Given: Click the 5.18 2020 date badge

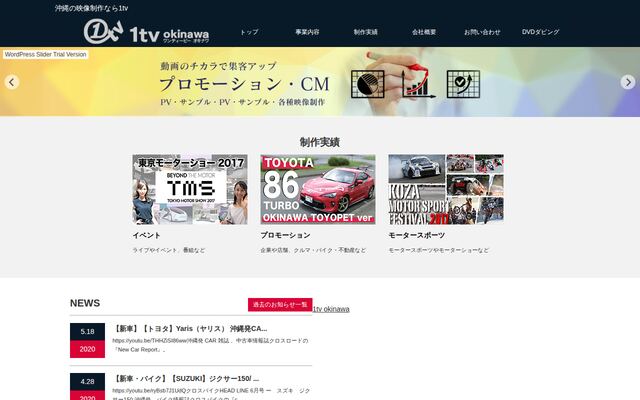Looking at the screenshot, I should (87, 340).
